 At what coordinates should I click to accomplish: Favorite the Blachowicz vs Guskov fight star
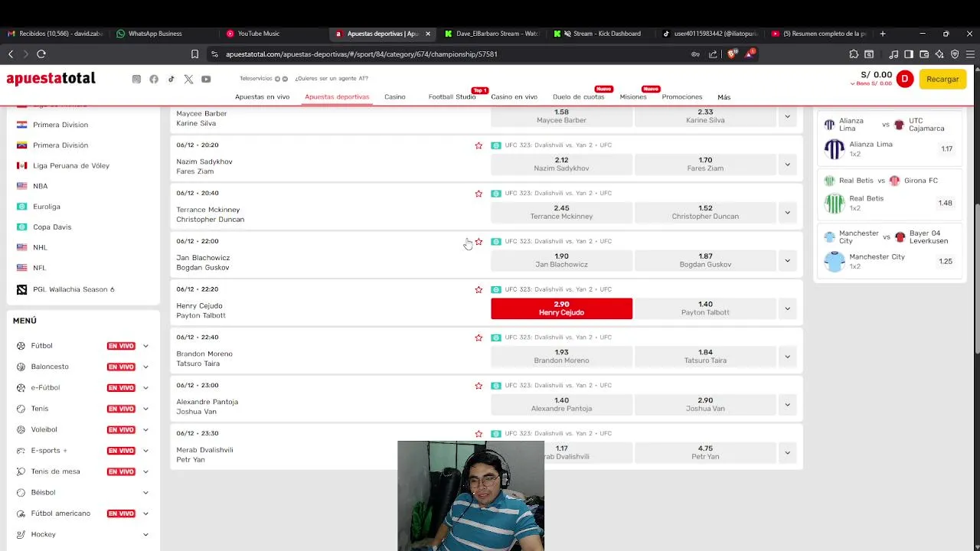coord(479,242)
